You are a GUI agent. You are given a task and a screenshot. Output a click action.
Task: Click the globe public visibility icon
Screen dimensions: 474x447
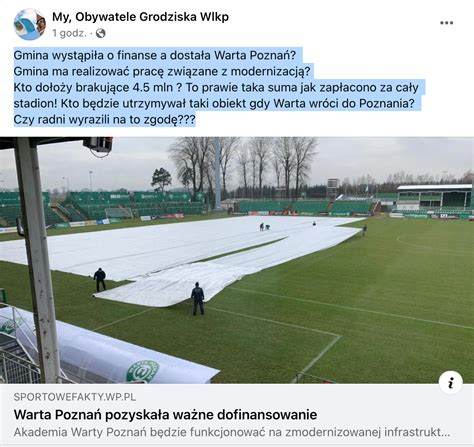[100, 33]
